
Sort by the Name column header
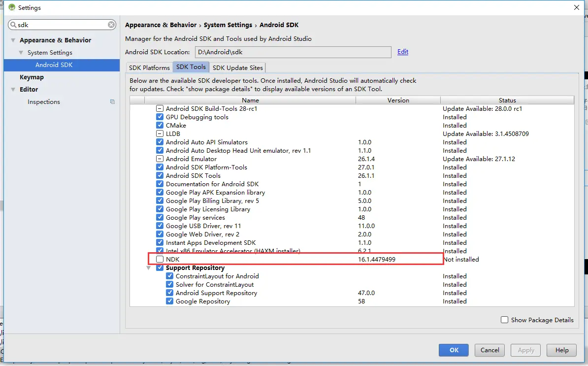[250, 100]
